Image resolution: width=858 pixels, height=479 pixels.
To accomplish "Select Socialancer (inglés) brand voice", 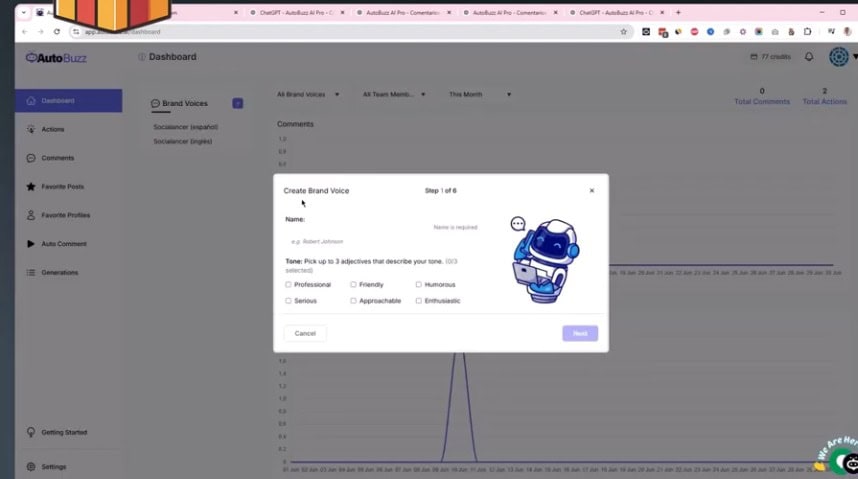I will pyautogui.click(x=183, y=141).
